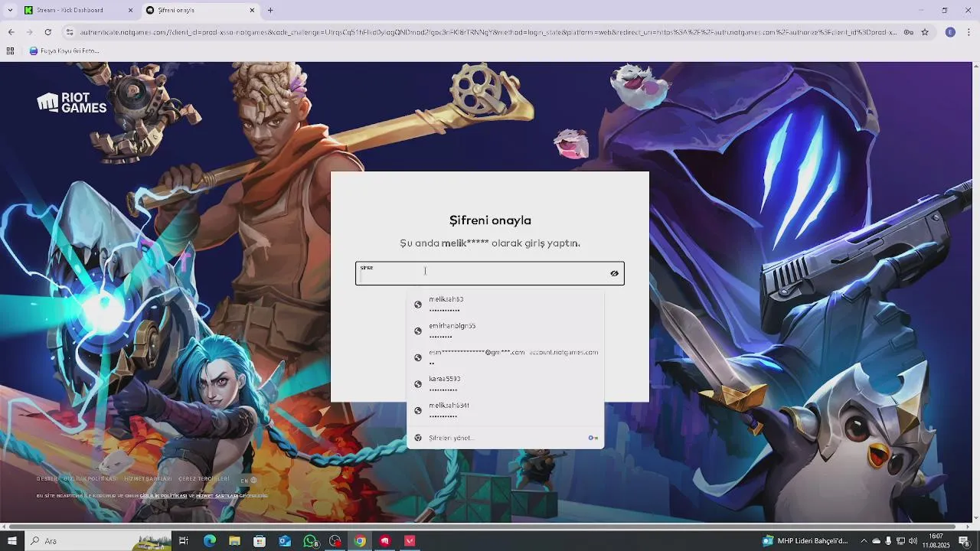Select saved password for melikşah53

pyautogui.click(x=505, y=305)
